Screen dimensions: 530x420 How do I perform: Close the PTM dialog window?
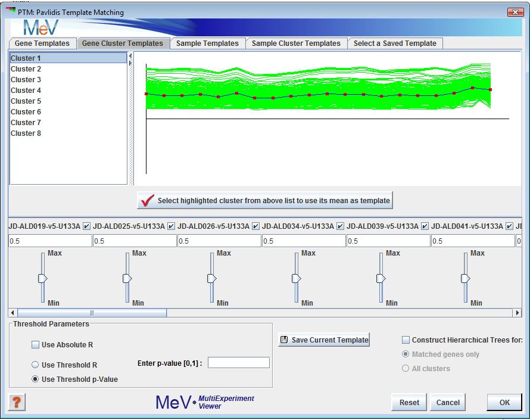click(x=515, y=13)
